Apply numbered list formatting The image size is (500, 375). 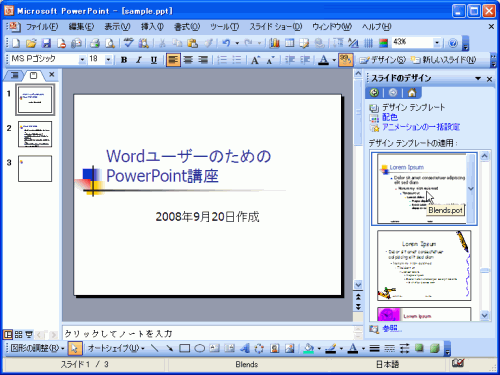tap(222, 60)
